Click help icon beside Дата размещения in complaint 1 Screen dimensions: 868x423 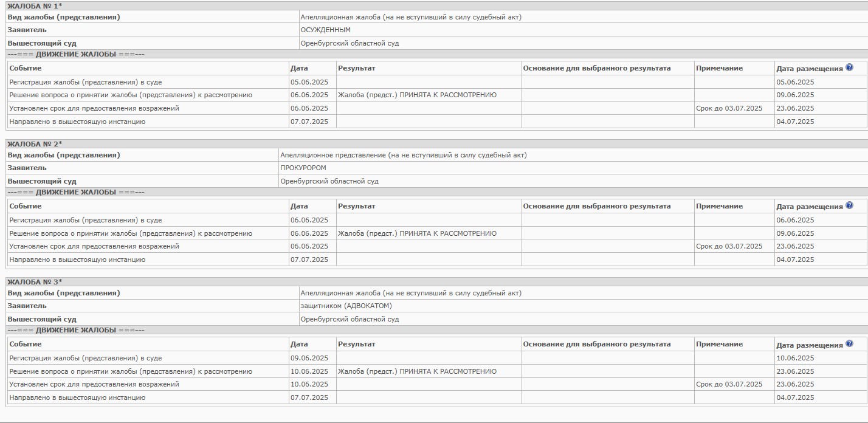pyautogui.click(x=849, y=67)
